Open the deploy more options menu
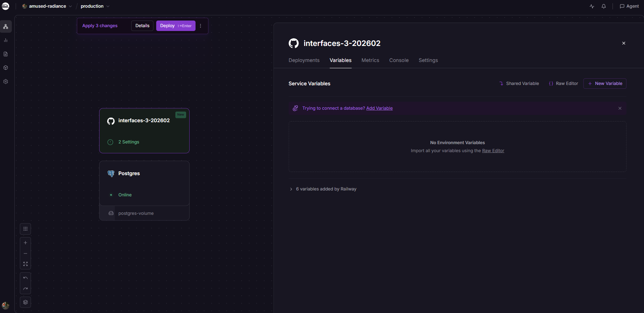This screenshot has height=313, width=644. pyautogui.click(x=200, y=26)
